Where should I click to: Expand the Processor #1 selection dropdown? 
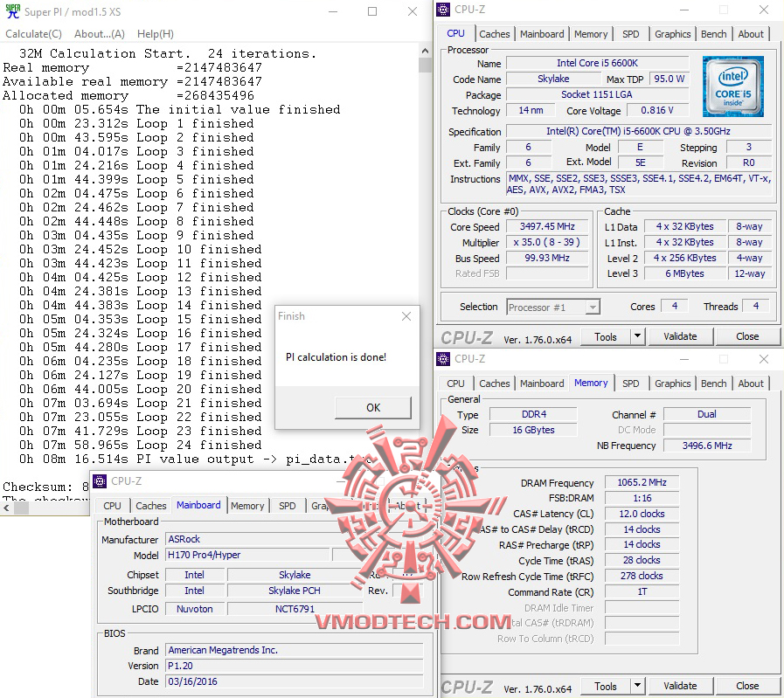(x=592, y=308)
